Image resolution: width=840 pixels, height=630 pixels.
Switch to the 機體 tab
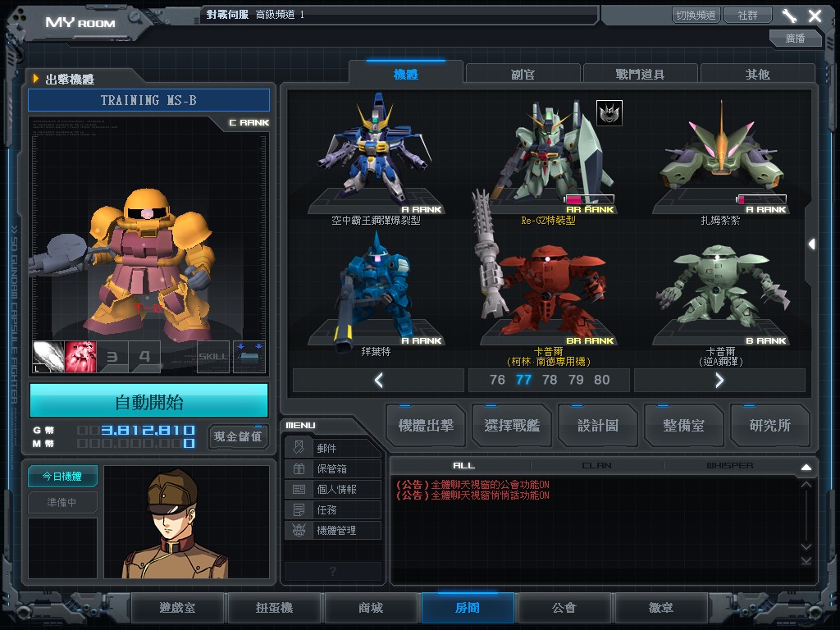click(x=405, y=74)
